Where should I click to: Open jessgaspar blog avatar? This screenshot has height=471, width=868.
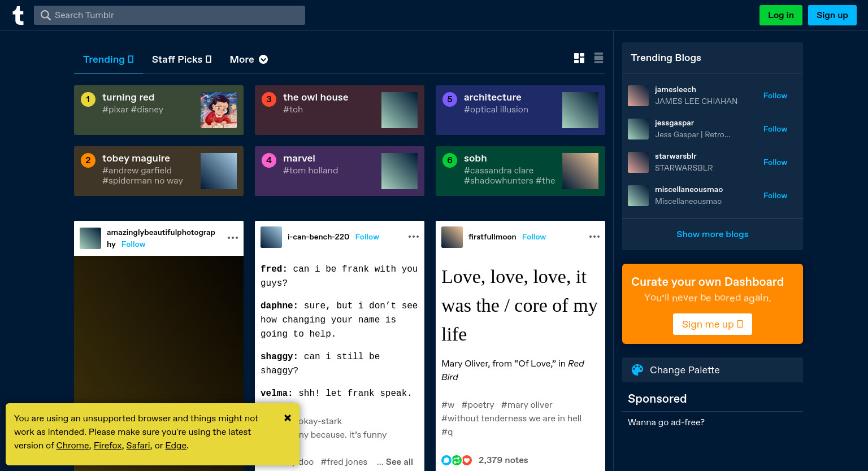(x=638, y=129)
